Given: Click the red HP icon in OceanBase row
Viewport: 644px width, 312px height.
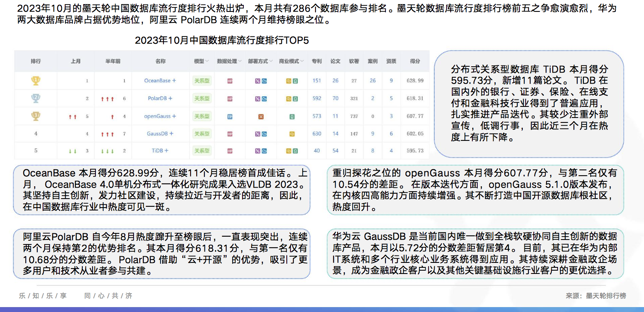Looking at the screenshot, I should click(230, 81).
